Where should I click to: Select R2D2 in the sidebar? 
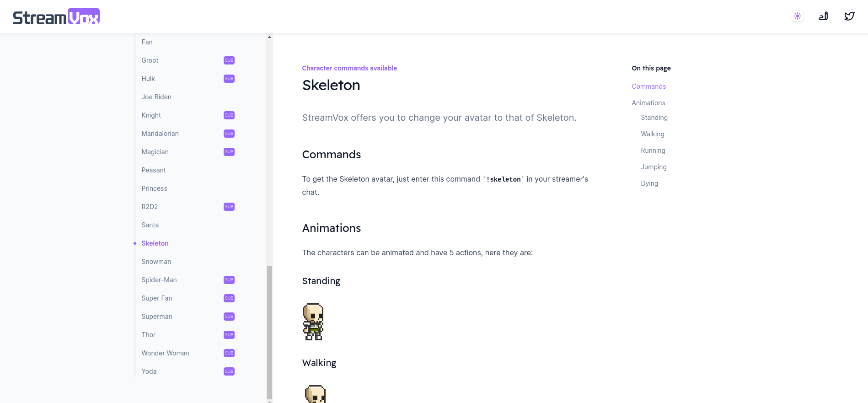click(x=150, y=207)
